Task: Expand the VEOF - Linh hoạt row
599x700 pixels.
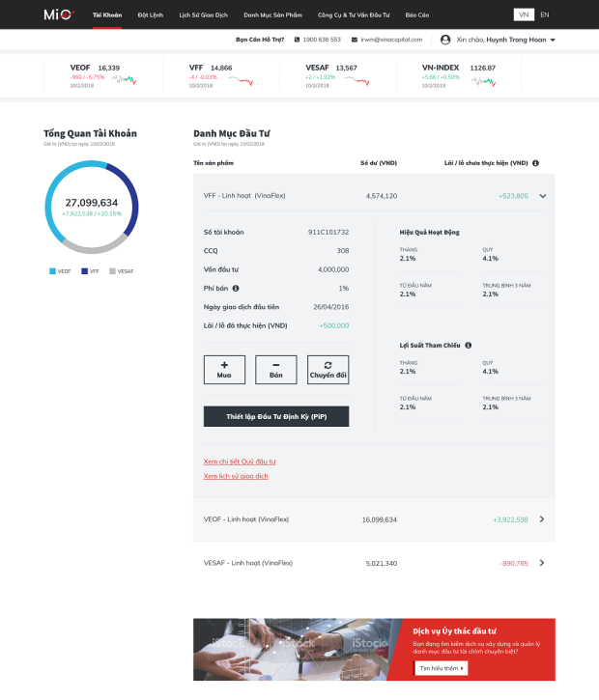Action: coord(541,519)
